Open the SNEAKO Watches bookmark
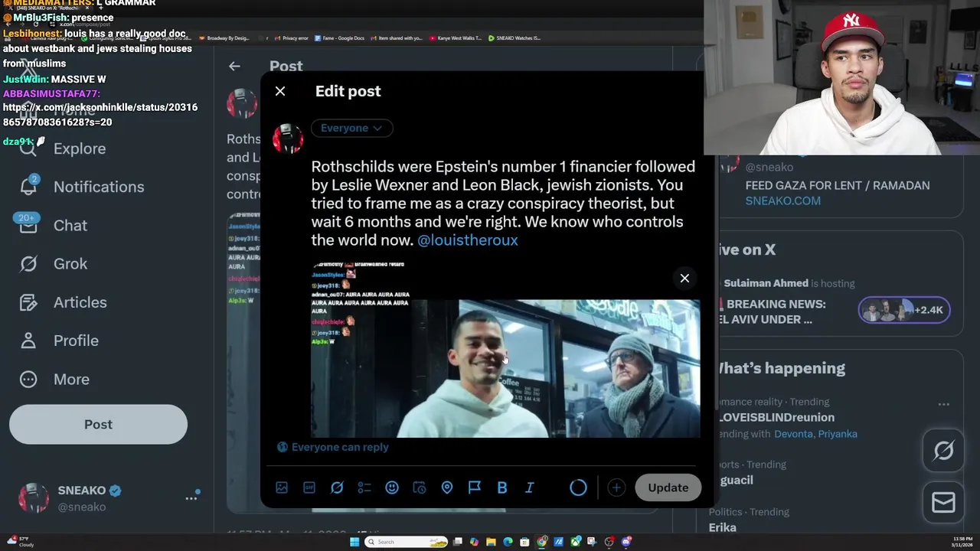The height and width of the screenshot is (551, 980). pos(514,37)
